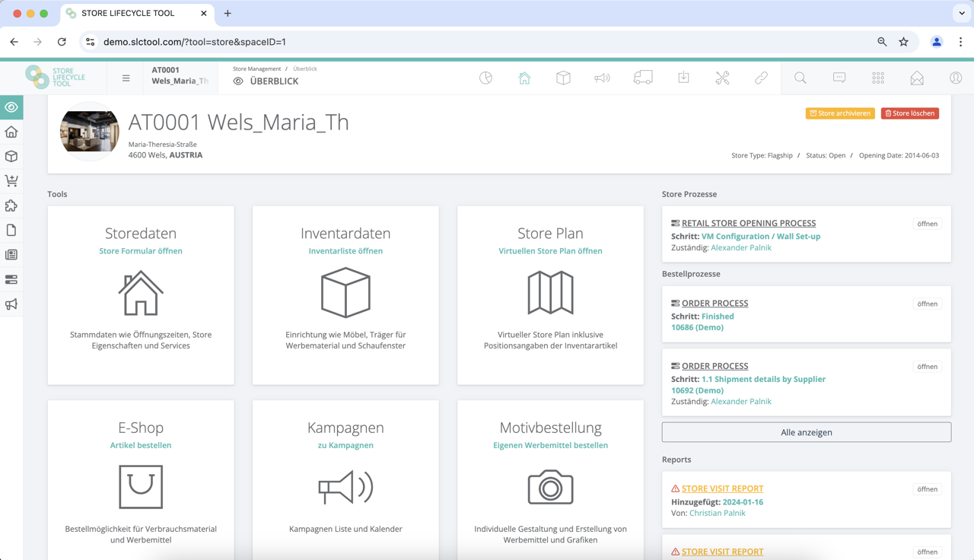Open the shopping cart icon in left sidebar

tap(11, 181)
